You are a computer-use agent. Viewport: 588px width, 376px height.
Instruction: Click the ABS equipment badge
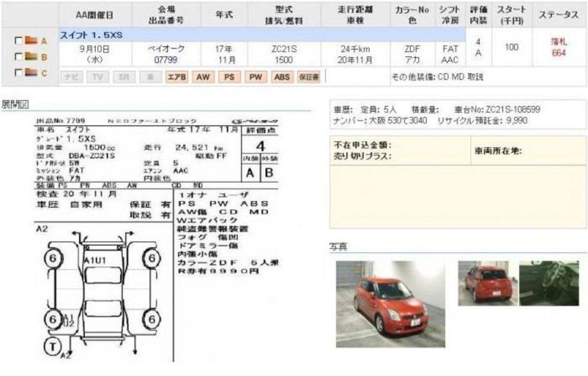[x=282, y=76]
